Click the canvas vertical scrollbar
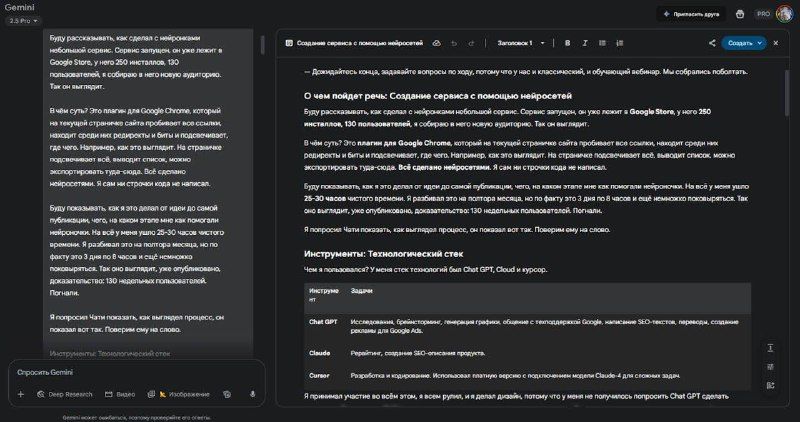The width and height of the screenshot is (800, 422). point(787,93)
